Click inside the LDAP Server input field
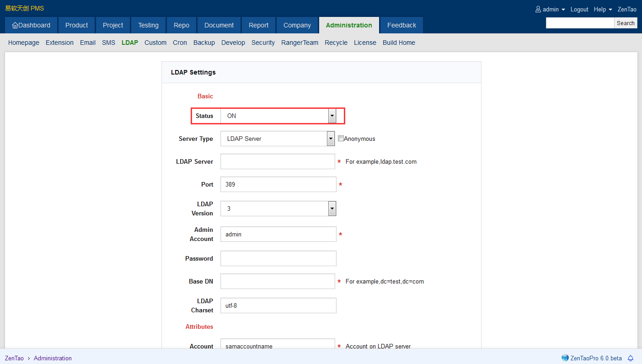 click(x=278, y=161)
